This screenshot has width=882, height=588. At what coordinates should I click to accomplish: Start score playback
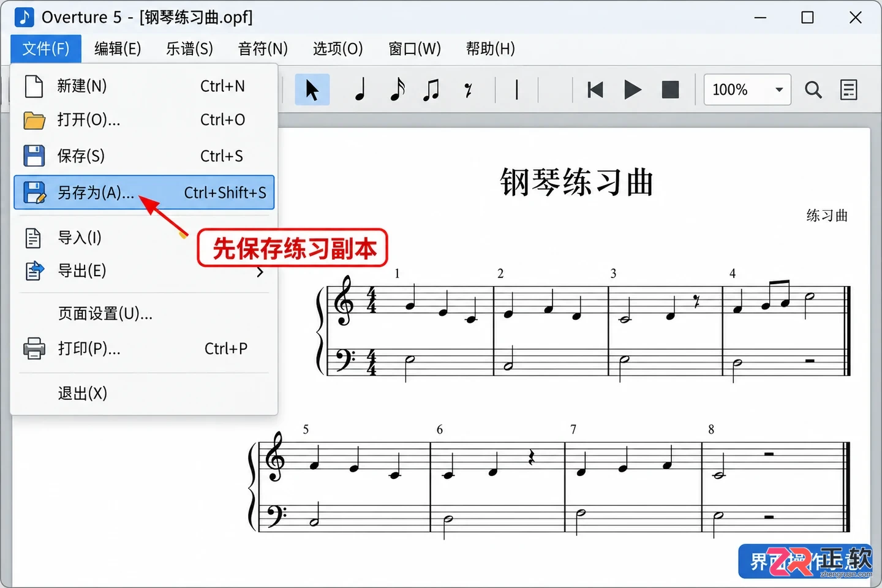pyautogui.click(x=633, y=90)
